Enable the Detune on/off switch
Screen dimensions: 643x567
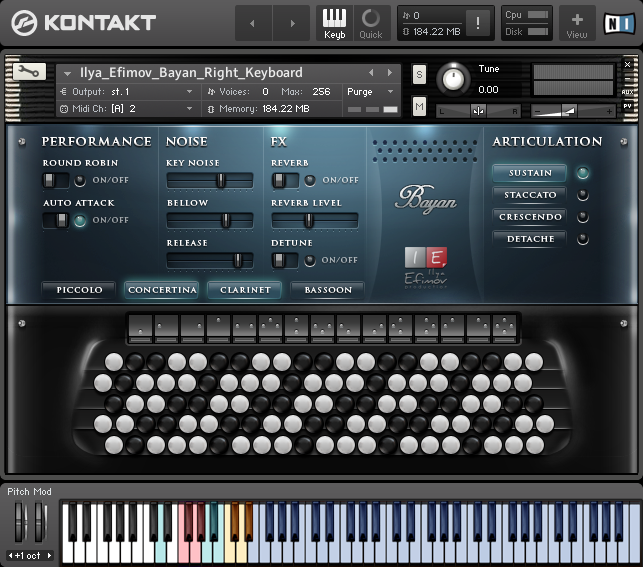pos(285,260)
